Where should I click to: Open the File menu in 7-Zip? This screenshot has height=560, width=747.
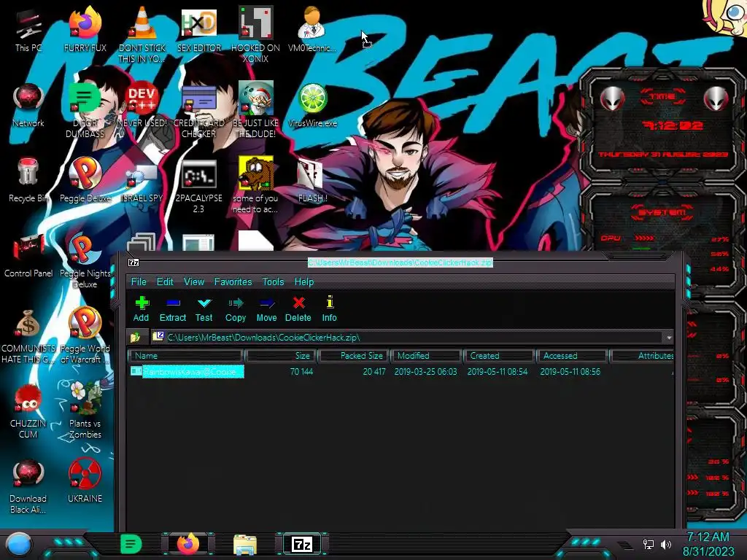pos(139,281)
